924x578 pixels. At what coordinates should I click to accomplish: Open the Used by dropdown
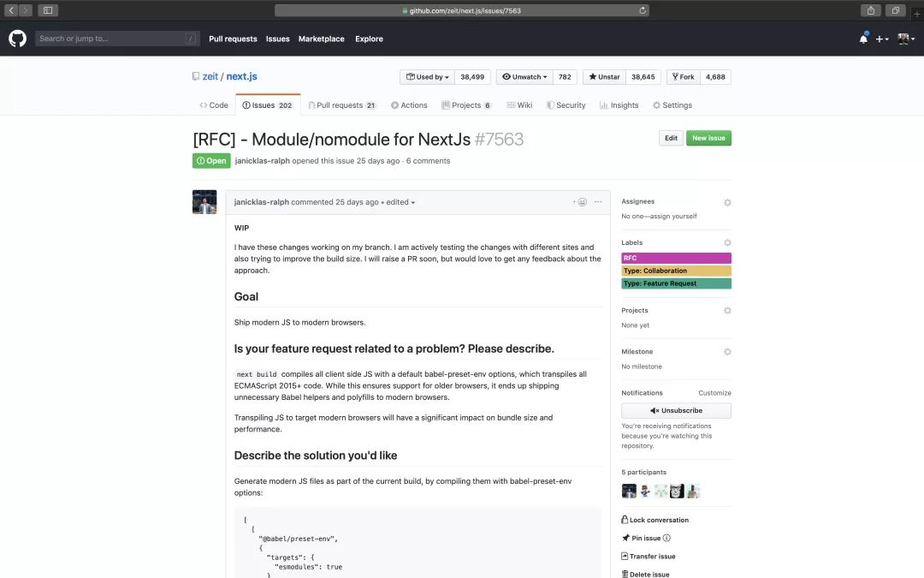click(x=427, y=77)
